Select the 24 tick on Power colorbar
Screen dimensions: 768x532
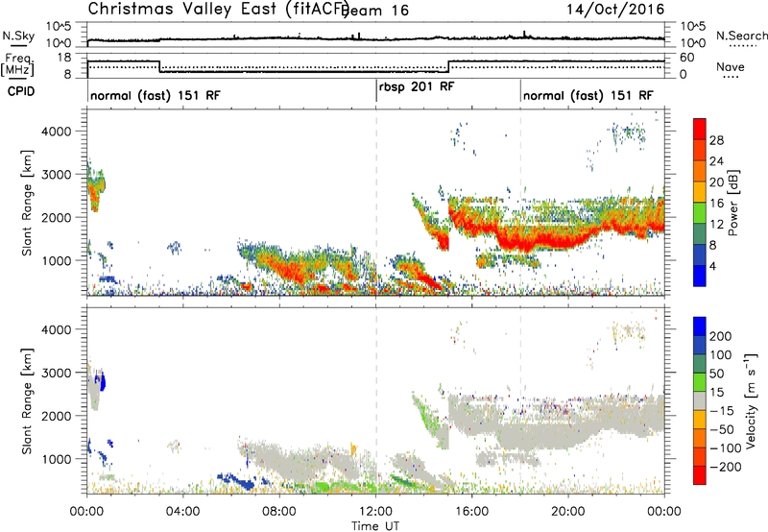(716, 161)
